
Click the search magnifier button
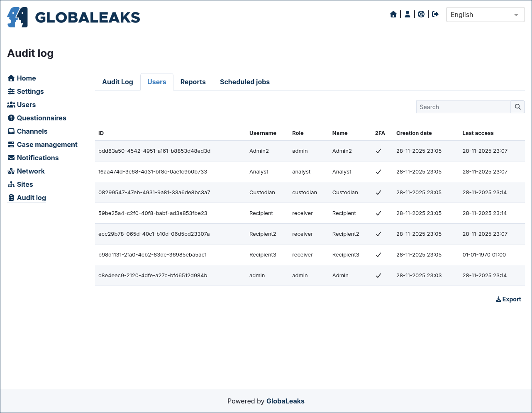click(x=517, y=107)
